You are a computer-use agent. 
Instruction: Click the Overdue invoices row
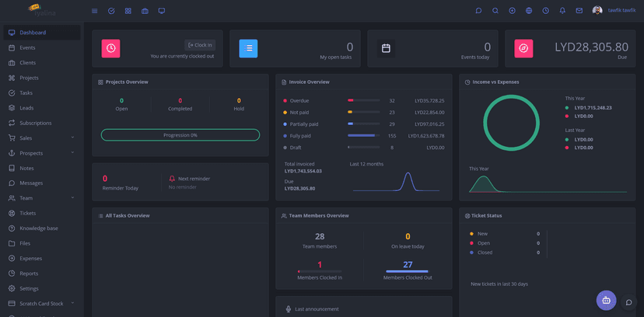(364, 100)
